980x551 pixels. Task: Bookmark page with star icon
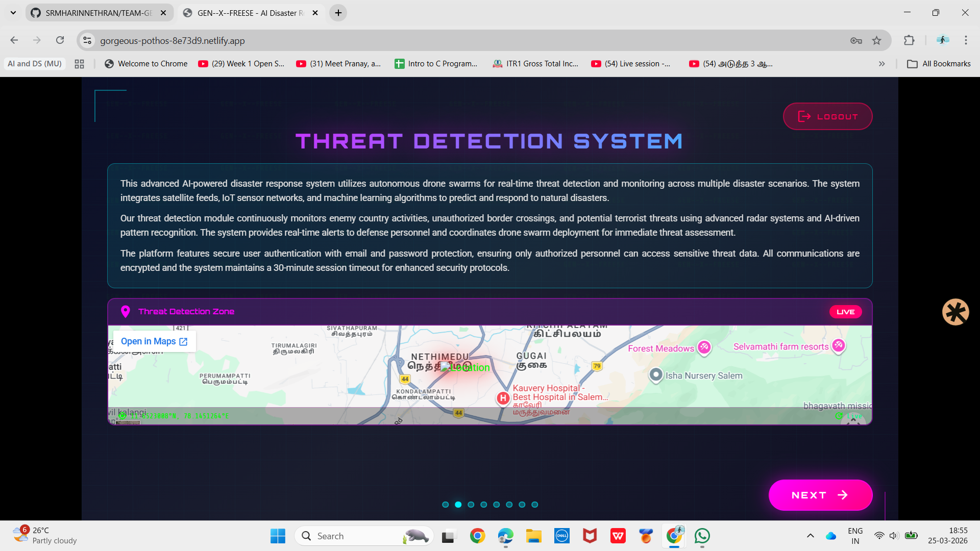[877, 40]
